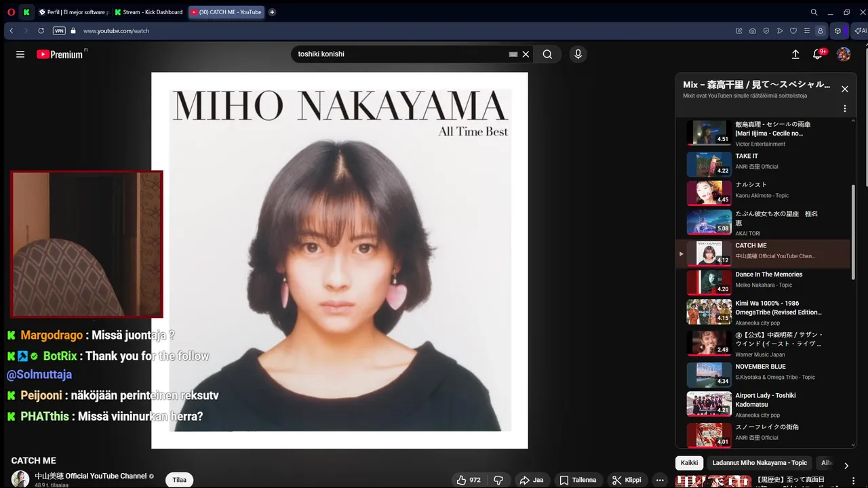This screenshot has width=868, height=488.
Task: Go back with the browser back arrow
Action: tap(12, 30)
